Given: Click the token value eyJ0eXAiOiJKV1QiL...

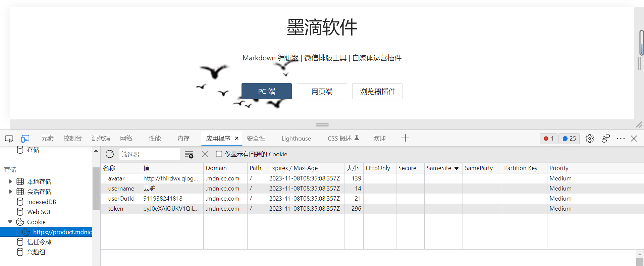Looking at the screenshot, I should (x=171, y=209).
